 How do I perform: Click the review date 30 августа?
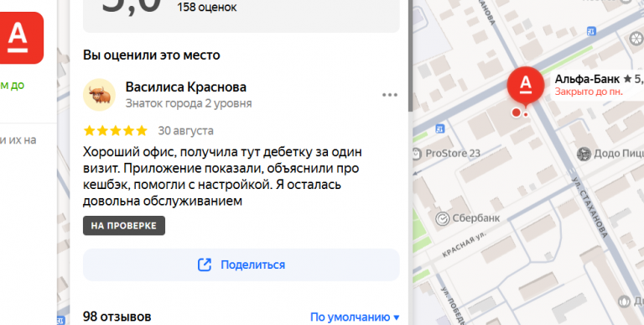click(x=185, y=131)
